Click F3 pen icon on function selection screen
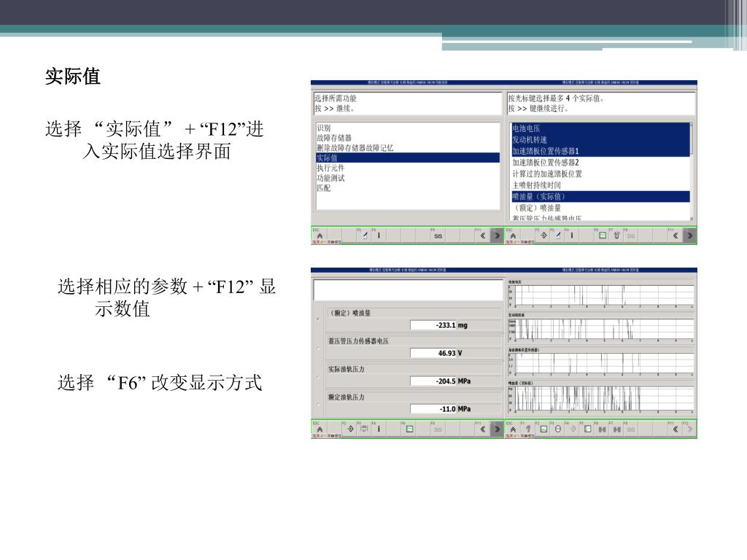The image size is (747, 560). [365, 236]
